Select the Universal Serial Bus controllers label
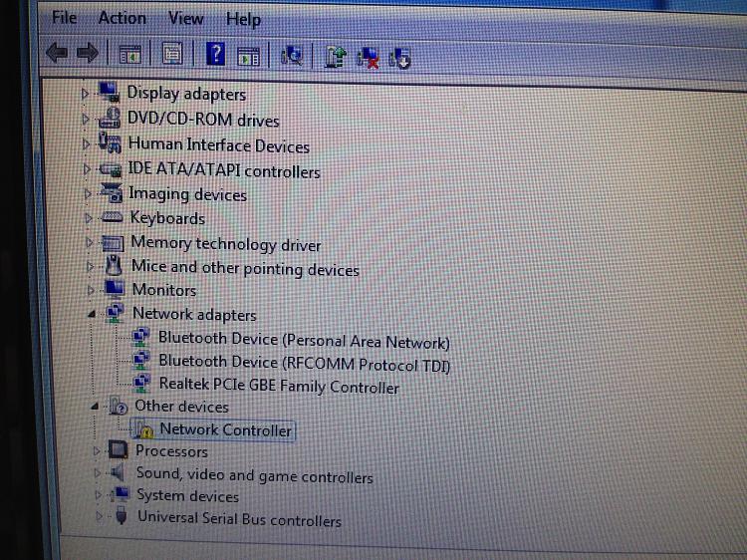 pos(239,518)
